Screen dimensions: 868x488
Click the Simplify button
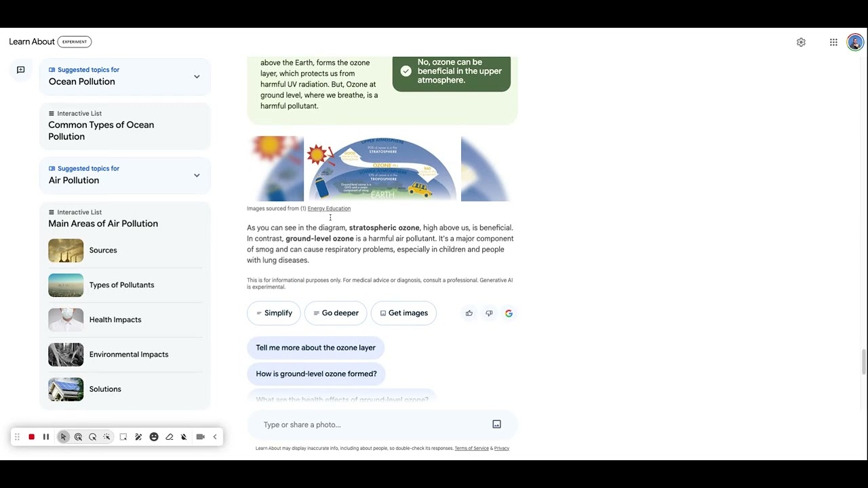[x=274, y=312]
